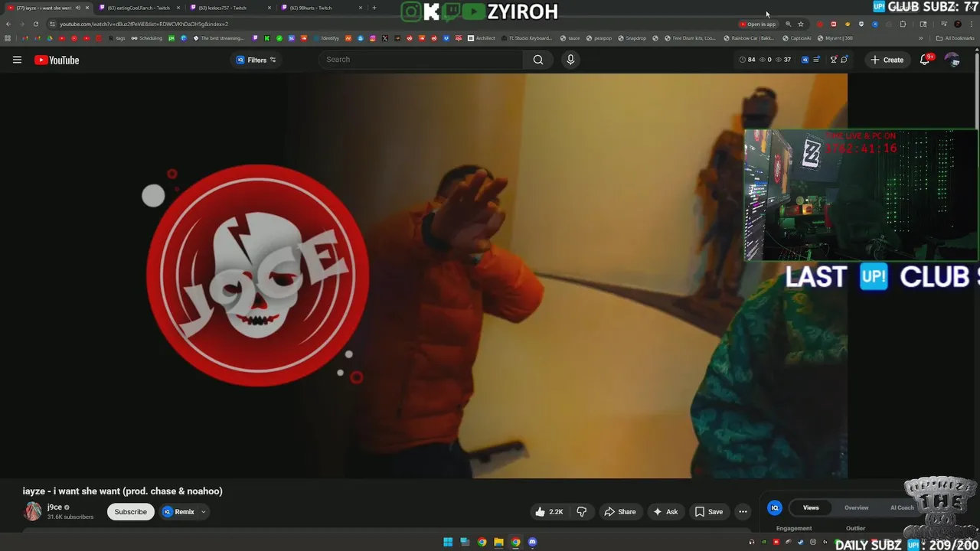This screenshot has height=551, width=980.
Task: Open 'The best streaming...' bookmark
Action: coord(218,38)
